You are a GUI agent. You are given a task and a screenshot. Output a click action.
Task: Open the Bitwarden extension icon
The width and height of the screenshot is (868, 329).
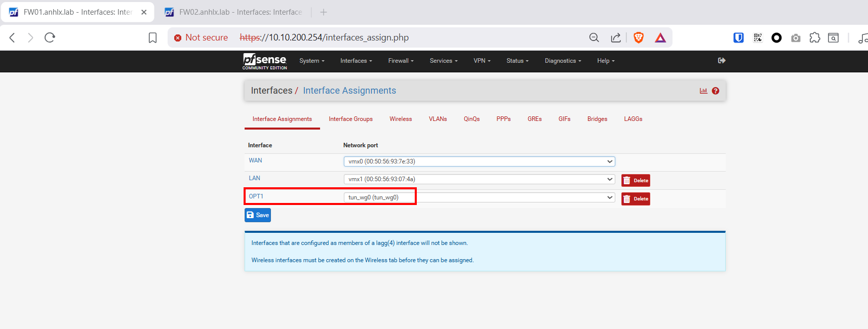coord(738,37)
